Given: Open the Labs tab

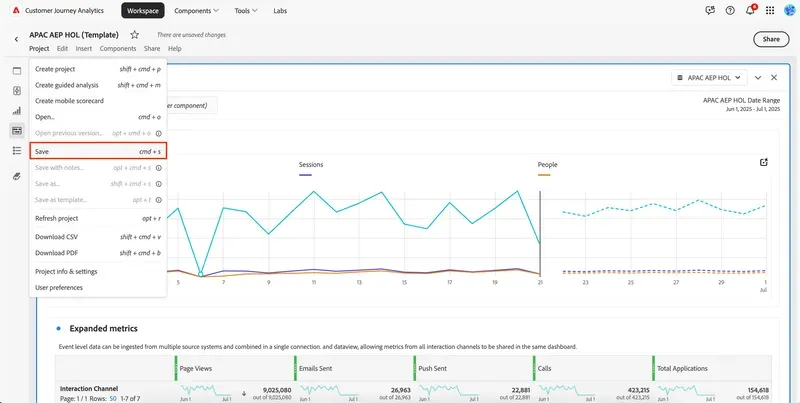Looking at the screenshot, I should pyautogui.click(x=280, y=10).
